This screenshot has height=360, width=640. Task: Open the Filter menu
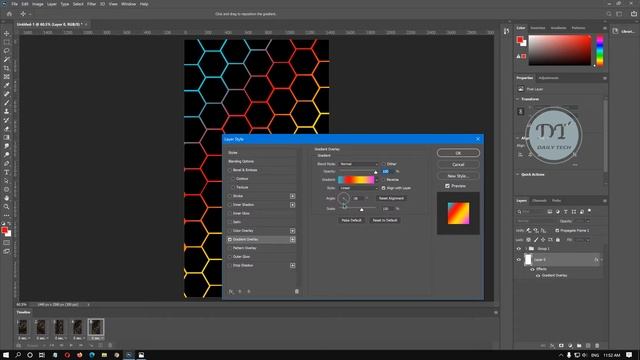tap(91, 4)
